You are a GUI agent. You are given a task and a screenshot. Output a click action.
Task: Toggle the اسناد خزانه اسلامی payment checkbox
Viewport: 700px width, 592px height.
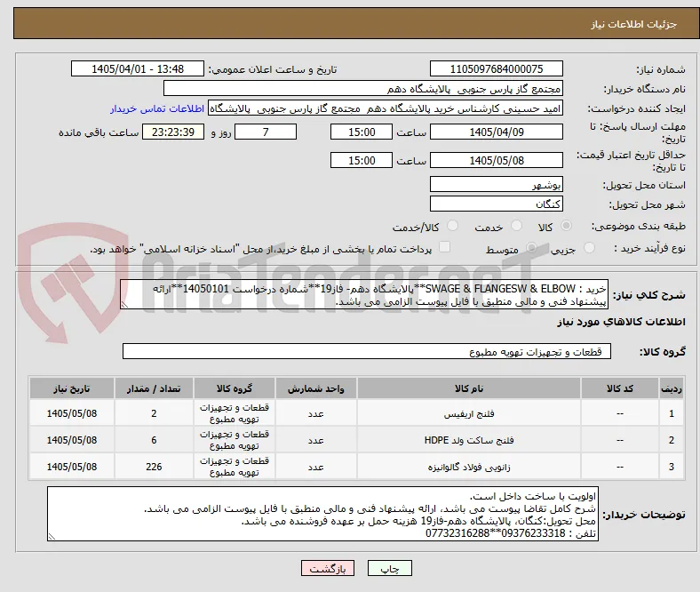click(x=445, y=247)
